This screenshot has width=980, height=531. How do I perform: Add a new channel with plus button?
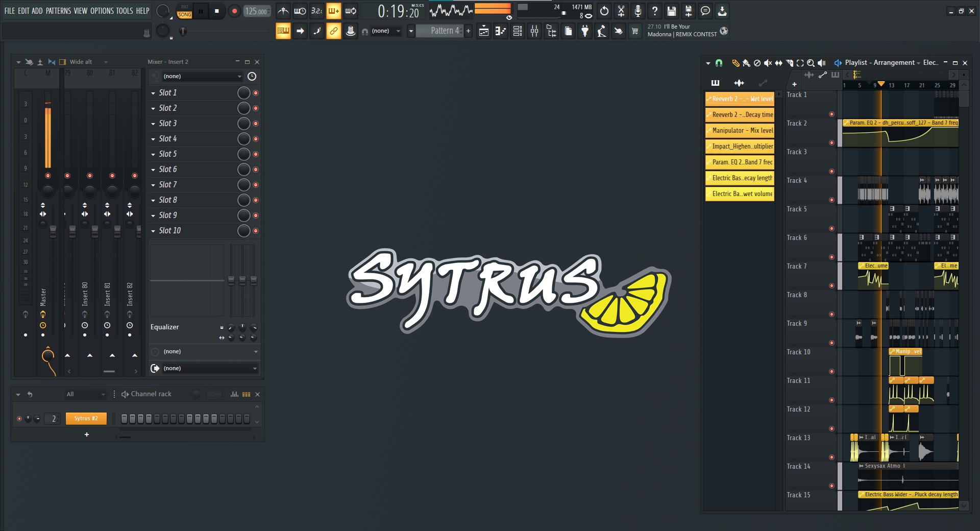[x=87, y=435]
